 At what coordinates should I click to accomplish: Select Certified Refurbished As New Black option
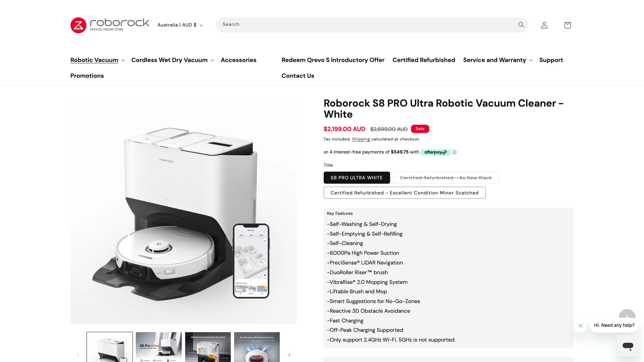coord(446,178)
